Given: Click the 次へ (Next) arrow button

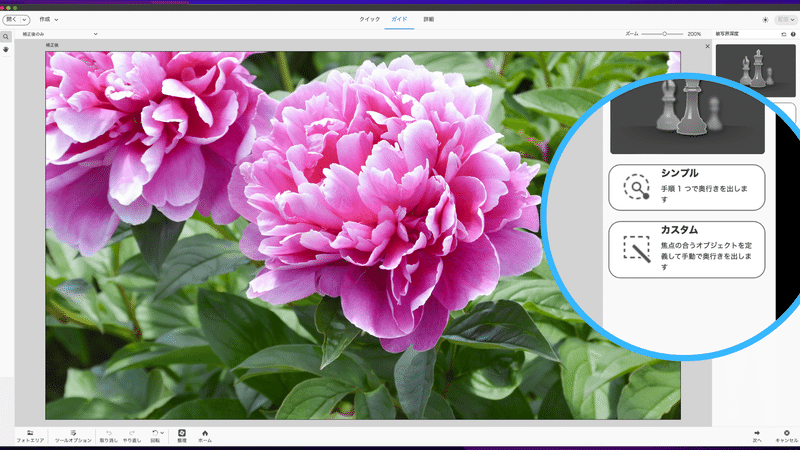Looking at the screenshot, I should click(757, 436).
